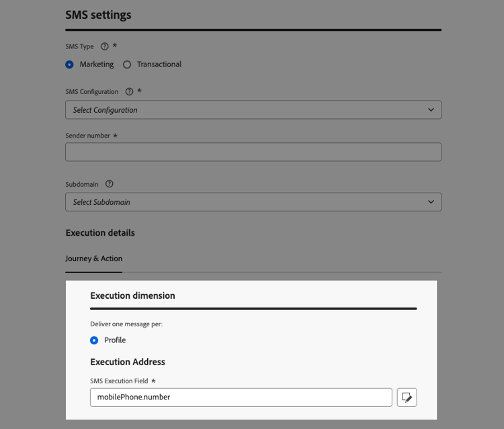Viewport: 504px width, 429px height.
Task: Click the Sender number field label
Action: [x=87, y=136]
